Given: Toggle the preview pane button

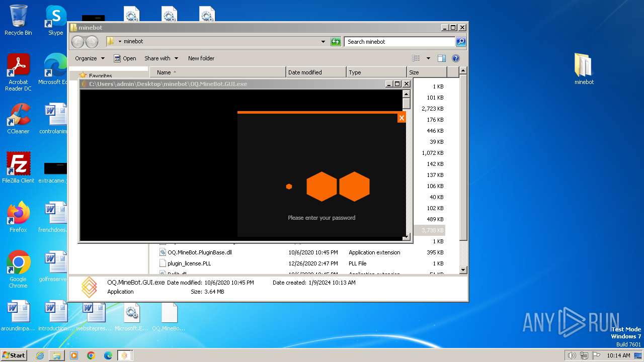Looking at the screenshot, I should (441, 58).
